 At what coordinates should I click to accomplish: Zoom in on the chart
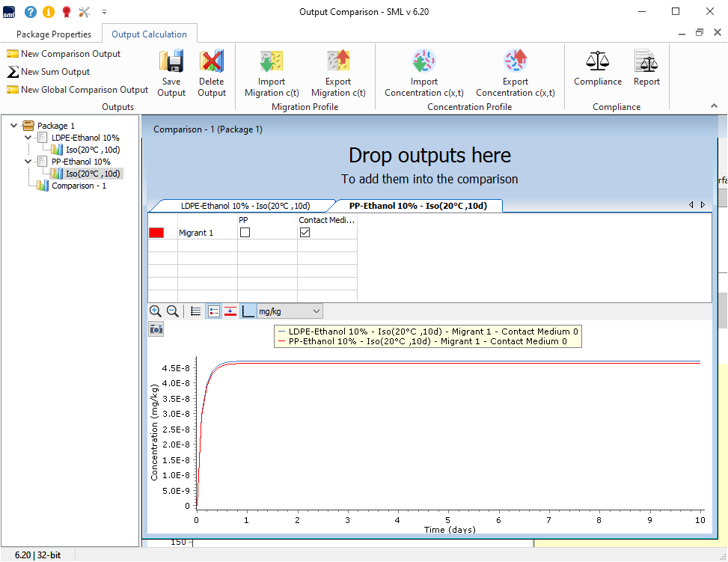coord(155,311)
